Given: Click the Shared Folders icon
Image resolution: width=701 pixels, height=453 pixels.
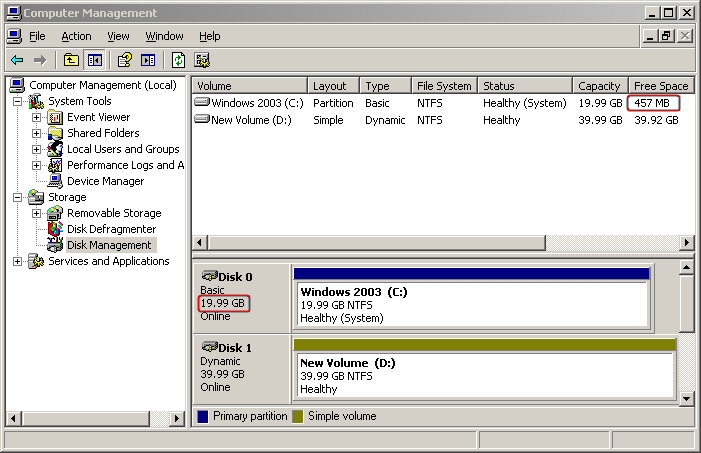Looking at the screenshot, I should click(x=55, y=133).
